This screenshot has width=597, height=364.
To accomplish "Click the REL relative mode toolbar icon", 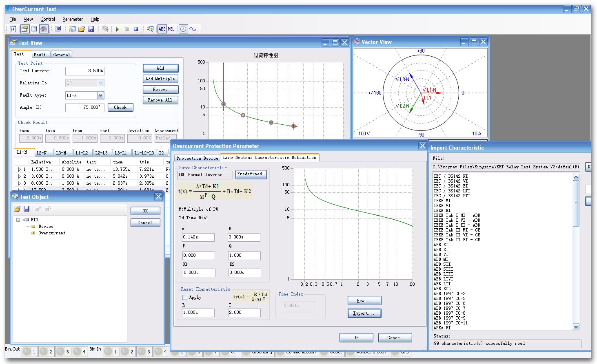I will click(x=171, y=29).
